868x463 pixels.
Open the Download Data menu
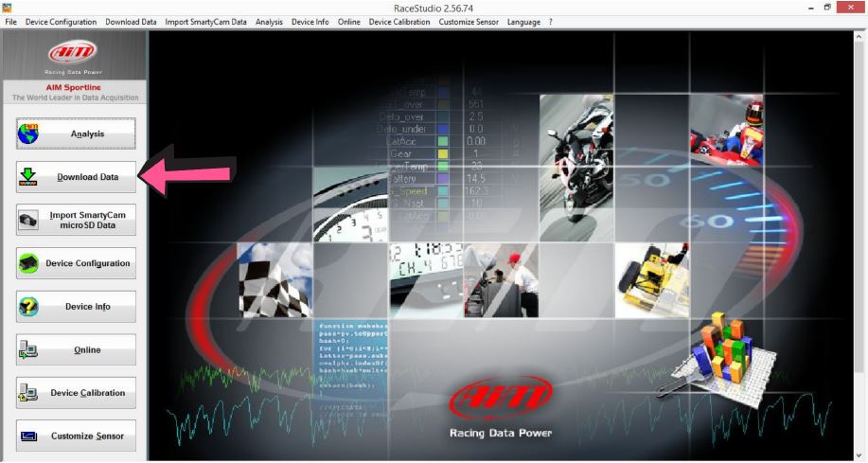(x=132, y=22)
